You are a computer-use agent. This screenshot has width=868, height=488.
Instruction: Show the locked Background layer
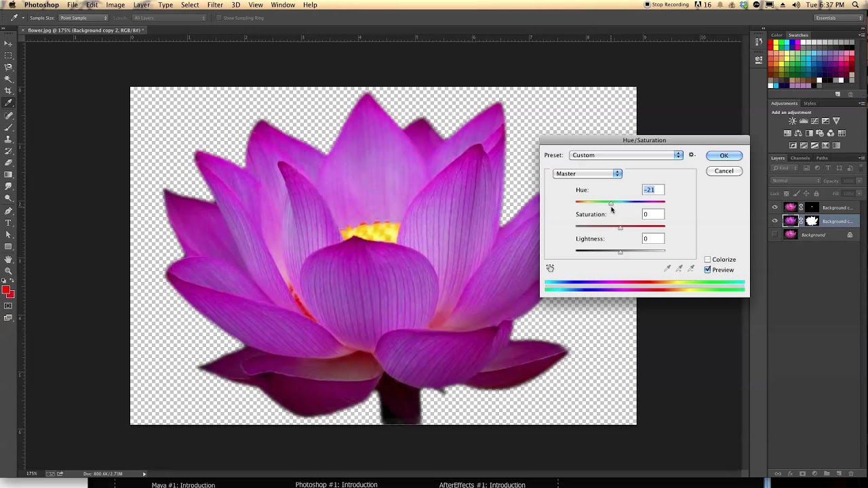pos(774,235)
